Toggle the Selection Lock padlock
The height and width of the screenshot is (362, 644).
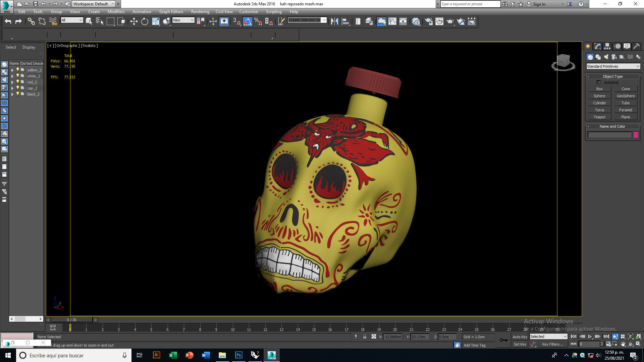point(365,337)
